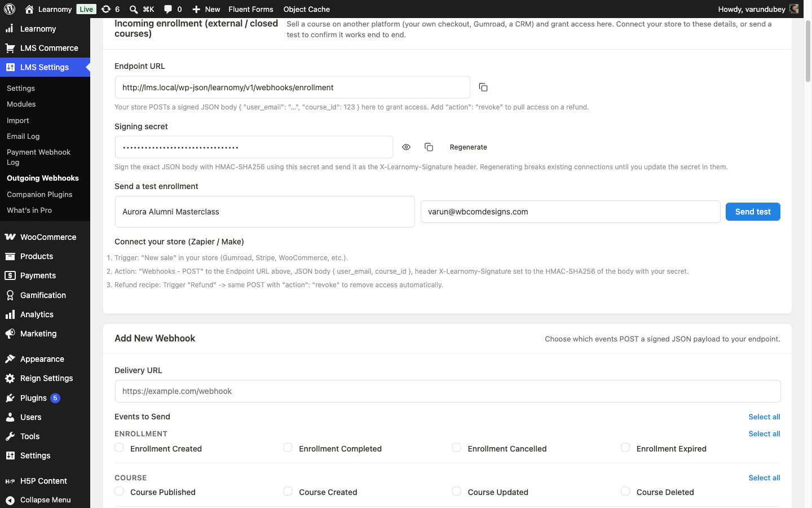
Task: Click the plus New content icon
Action: pos(196,9)
